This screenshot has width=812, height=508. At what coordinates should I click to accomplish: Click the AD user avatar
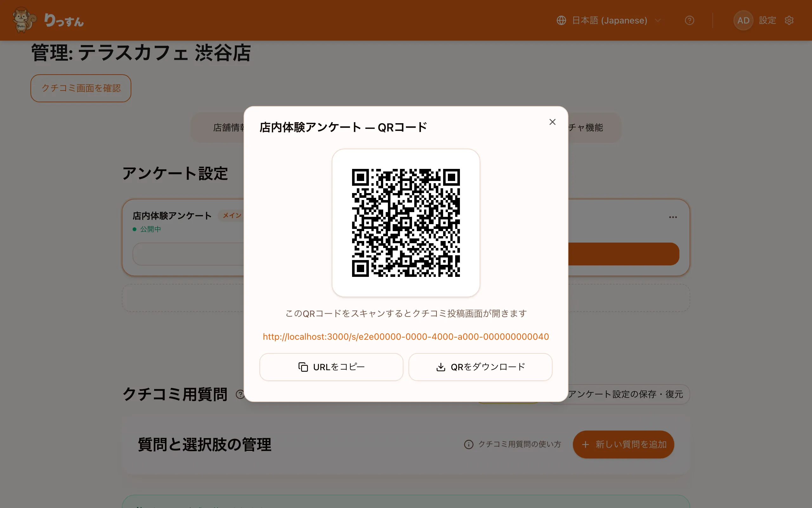point(743,21)
